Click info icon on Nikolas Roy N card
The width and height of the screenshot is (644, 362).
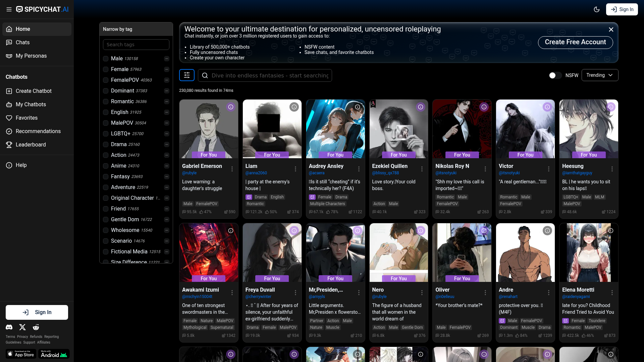[x=484, y=107]
